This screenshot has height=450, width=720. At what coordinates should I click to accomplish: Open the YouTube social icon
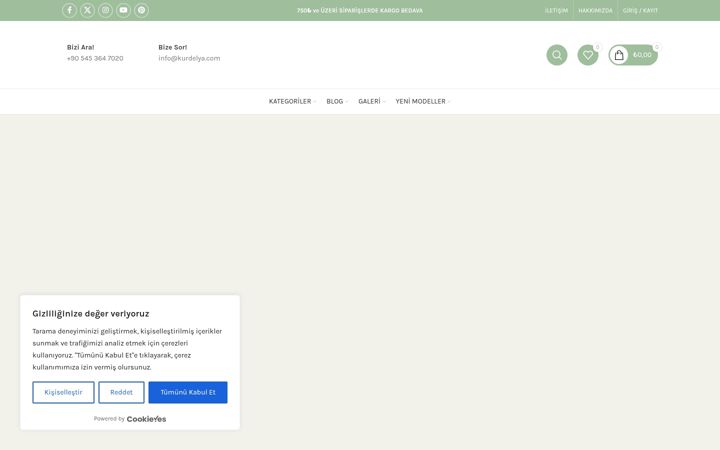[123, 10]
